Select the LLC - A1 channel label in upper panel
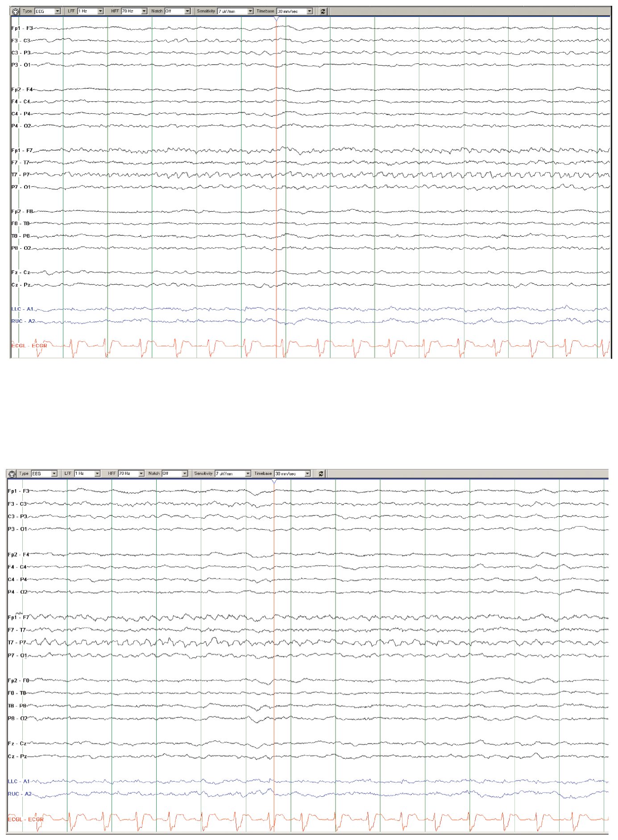This screenshot has width=618, height=840. 22,309
